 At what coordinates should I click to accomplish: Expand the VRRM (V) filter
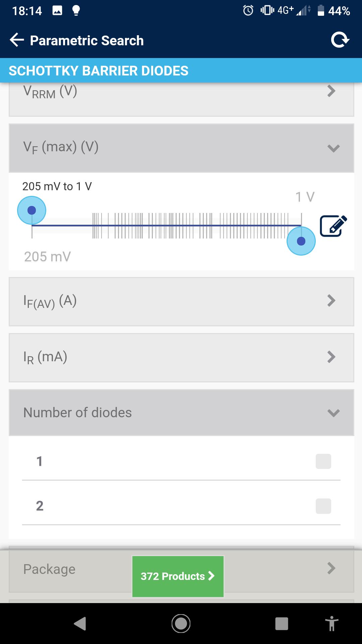181,99
